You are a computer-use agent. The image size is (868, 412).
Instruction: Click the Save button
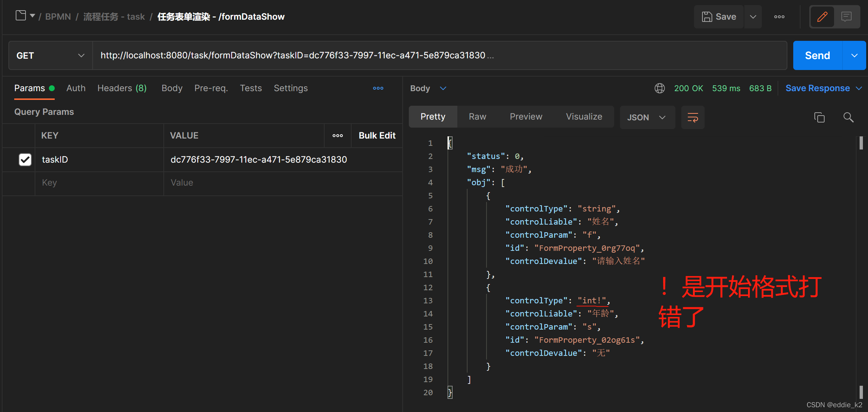[719, 17]
